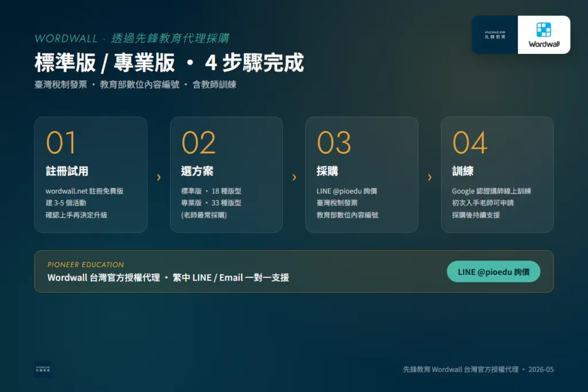588x392 pixels.
Task: Click the PIONEER EDUCATION label in banner
Action: pyautogui.click(x=86, y=265)
